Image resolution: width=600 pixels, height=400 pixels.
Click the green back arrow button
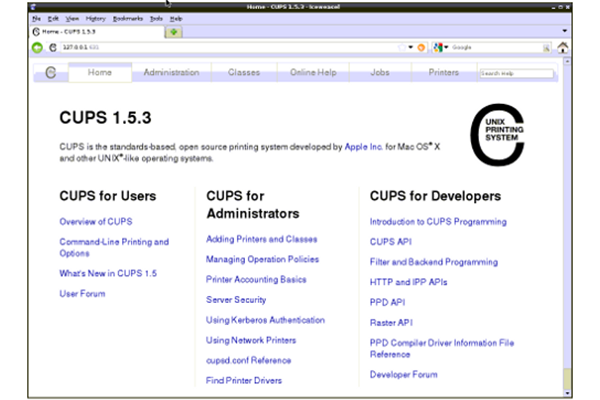coord(37,47)
